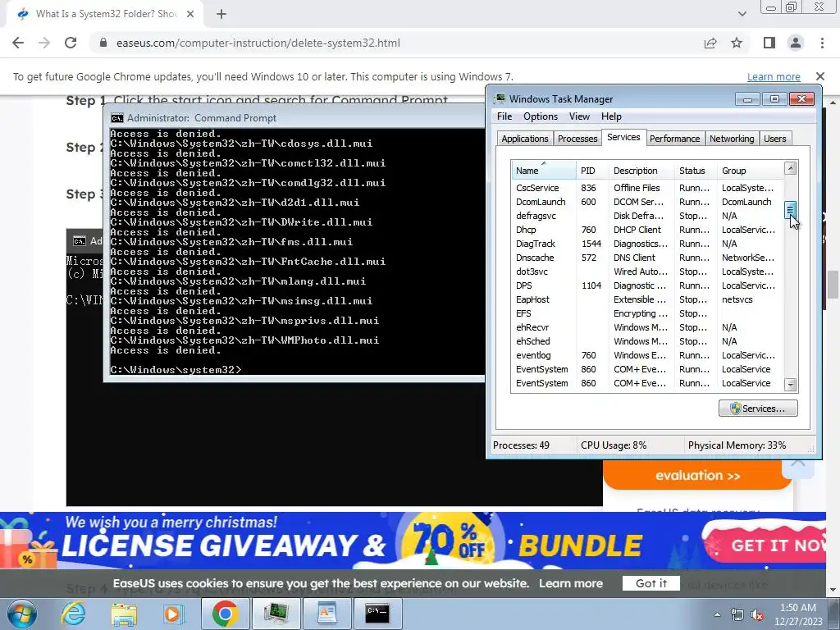The width and height of the screenshot is (840, 630).
Task: Accept cookies with Got it button
Action: (651, 583)
